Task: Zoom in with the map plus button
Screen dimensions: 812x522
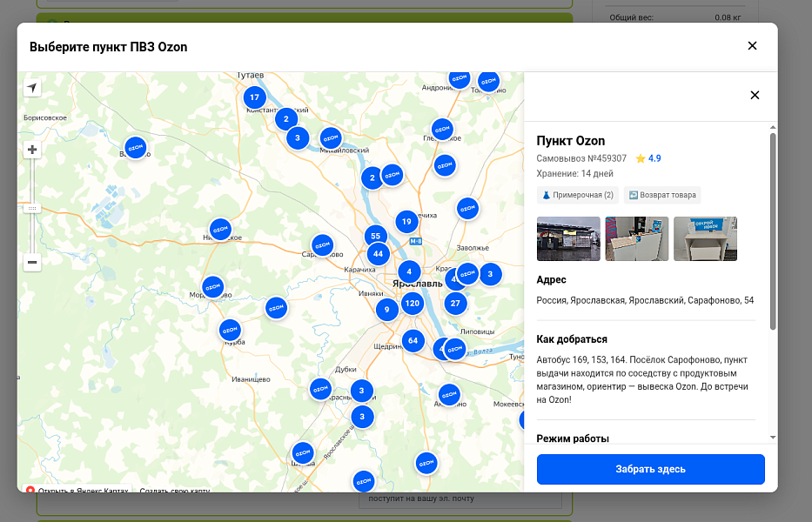Action: pos(32,150)
